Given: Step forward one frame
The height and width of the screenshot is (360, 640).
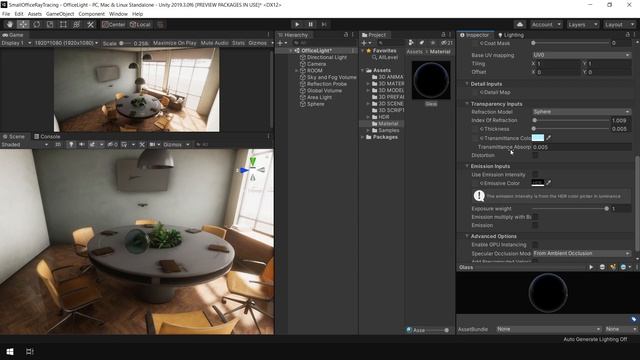Looking at the screenshot, I should coord(324,24).
